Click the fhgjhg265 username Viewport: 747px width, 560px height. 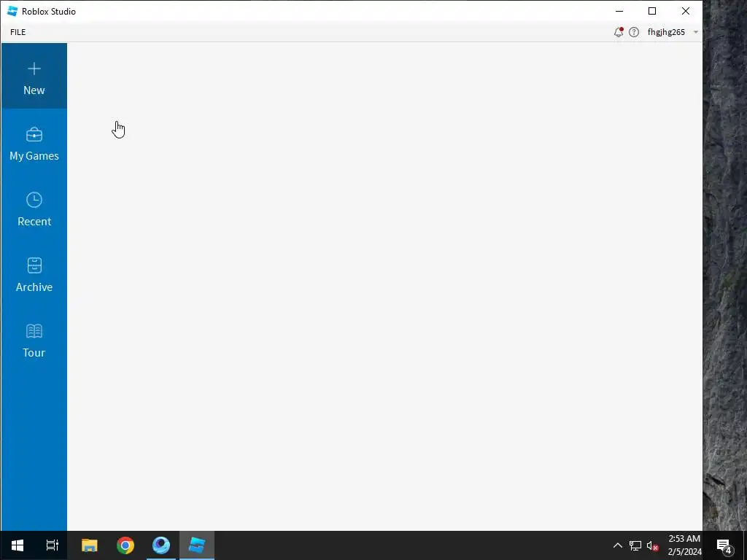(x=666, y=32)
